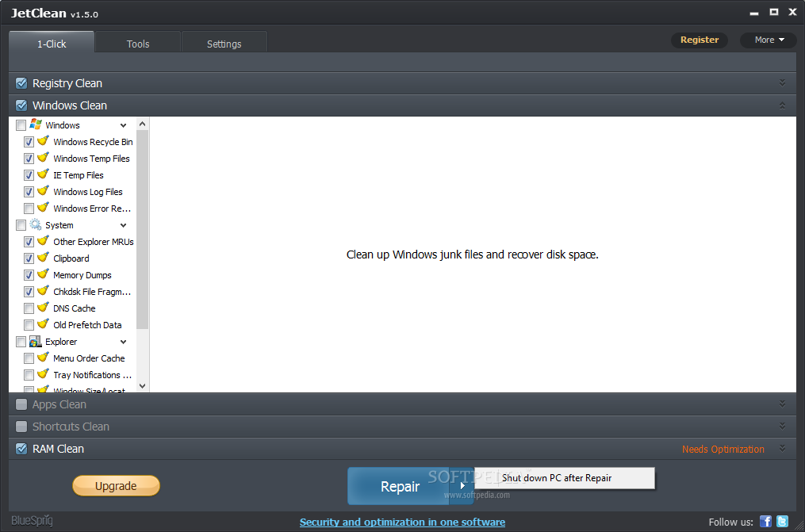Uncheck the RAM Clean checkbox

pos(21,449)
